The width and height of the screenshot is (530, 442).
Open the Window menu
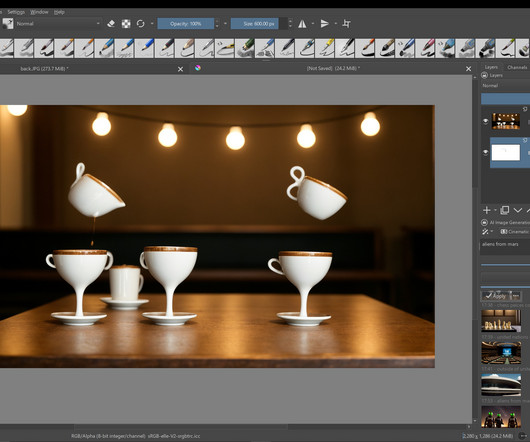click(x=39, y=12)
